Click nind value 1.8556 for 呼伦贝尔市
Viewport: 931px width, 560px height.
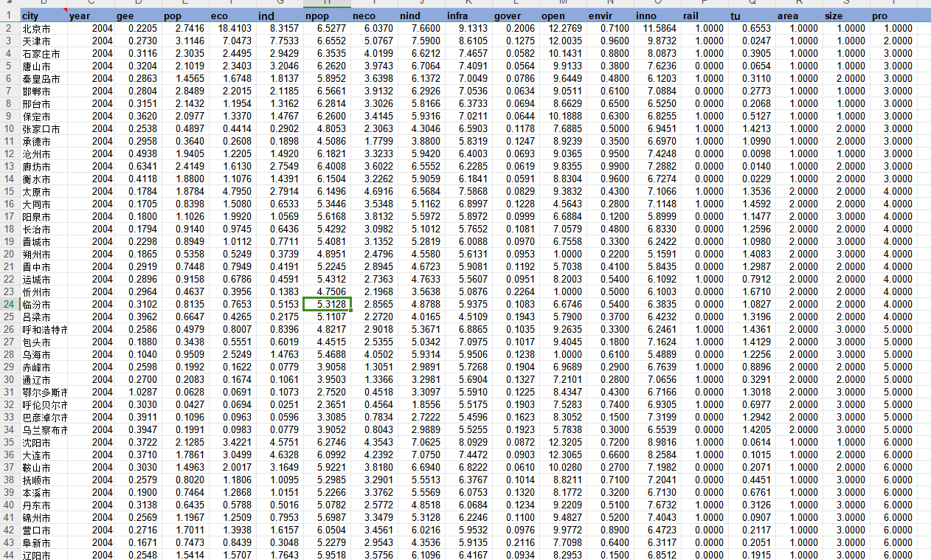(421, 404)
